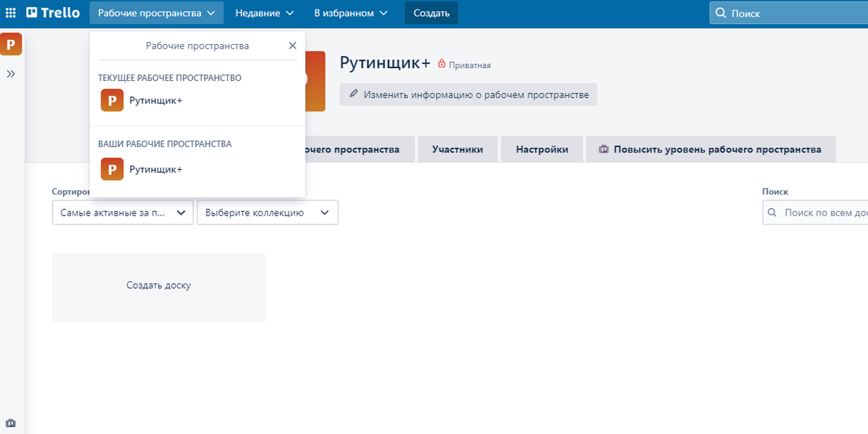
Task: Open Повысить уровень рабочего пространства tab
Action: click(710, 150)
